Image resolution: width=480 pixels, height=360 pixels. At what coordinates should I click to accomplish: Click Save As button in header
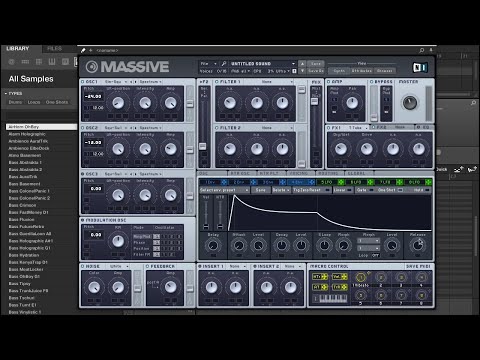316,71
